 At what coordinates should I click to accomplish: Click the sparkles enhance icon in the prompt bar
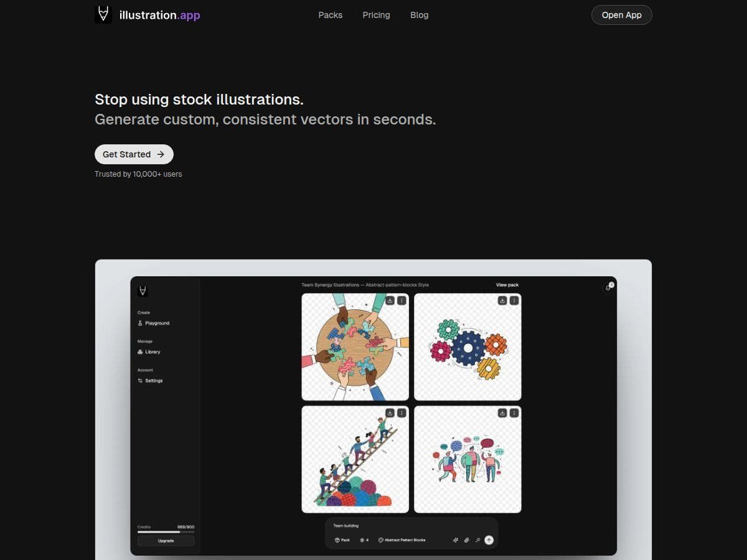pos(456,539)
